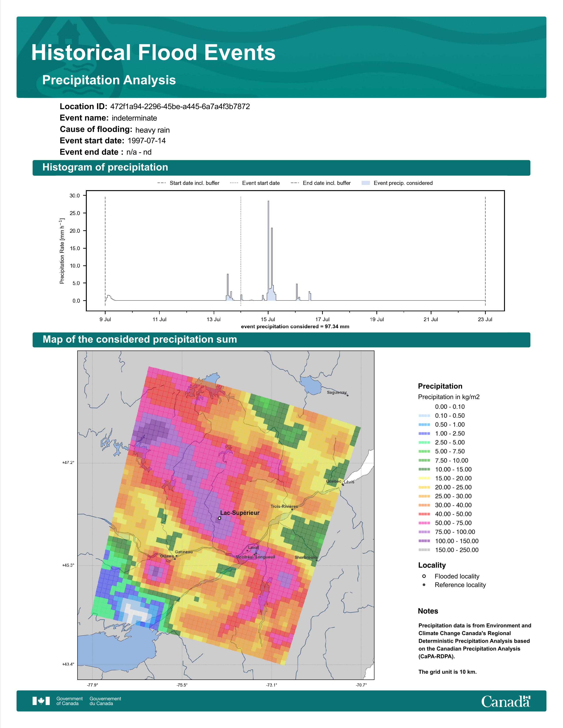Click the Canada wordmark logo
563x728 pixels.
tap(506, 701)
